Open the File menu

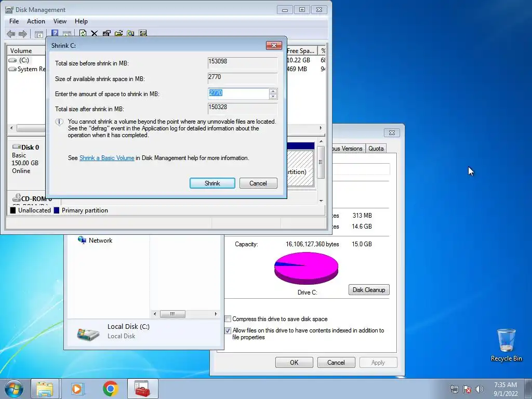point(14,21)
